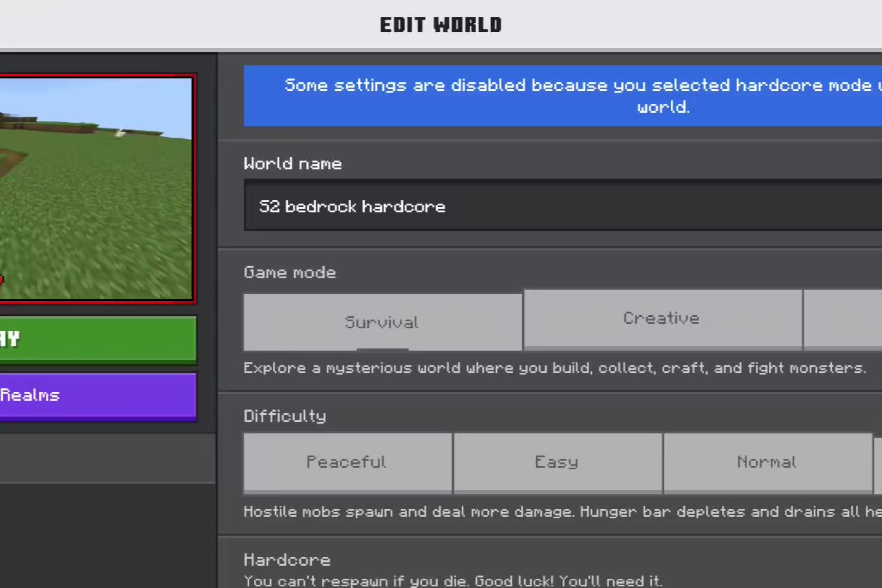Click the 'Hardcore' heading
This screenshot has width=882, height=588.
coord(287,560)
